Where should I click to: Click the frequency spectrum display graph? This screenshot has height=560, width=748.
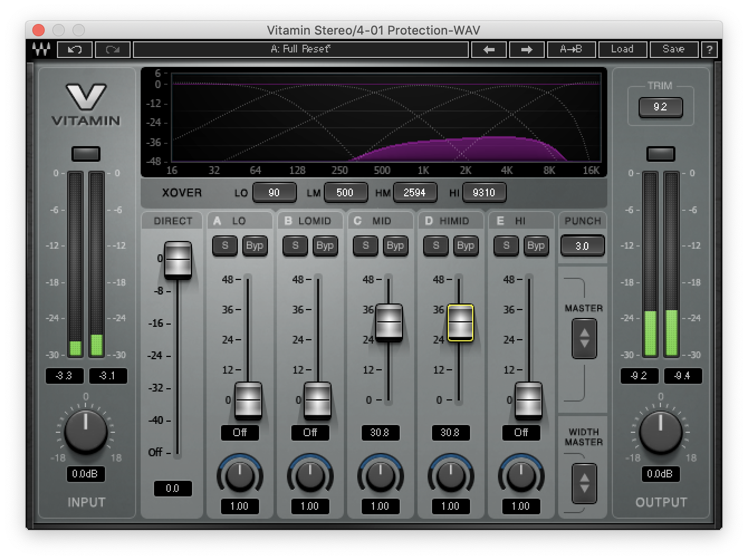point(385,117)
